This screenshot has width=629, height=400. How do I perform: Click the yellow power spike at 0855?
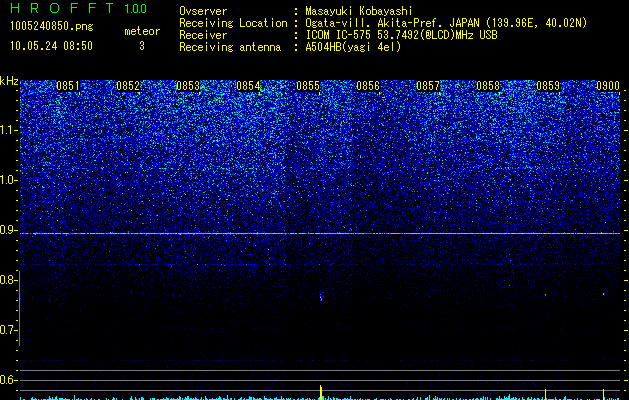(321, 392)
